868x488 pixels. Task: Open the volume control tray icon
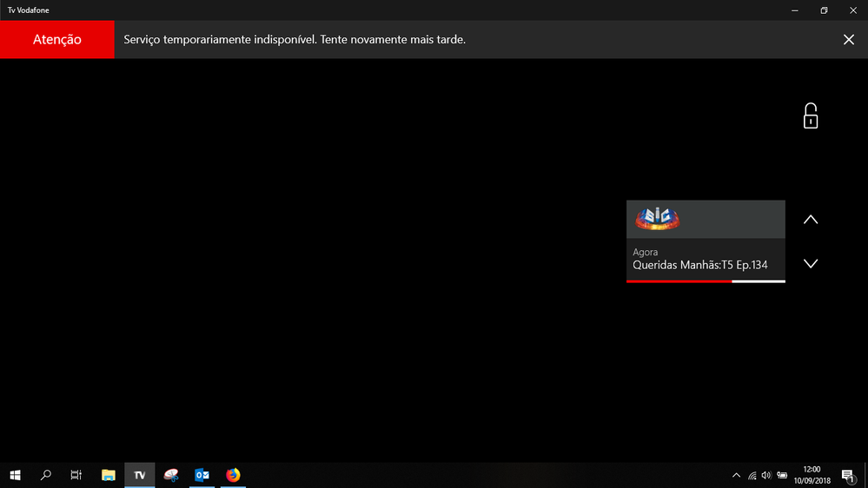tap(766, 475)
